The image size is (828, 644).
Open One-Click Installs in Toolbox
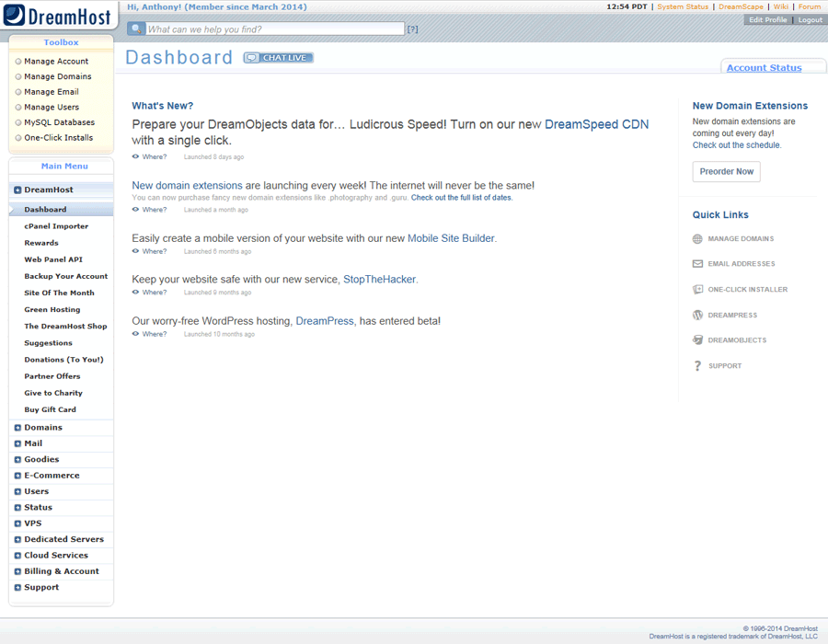pyautogui.click(x=58, y=138)
